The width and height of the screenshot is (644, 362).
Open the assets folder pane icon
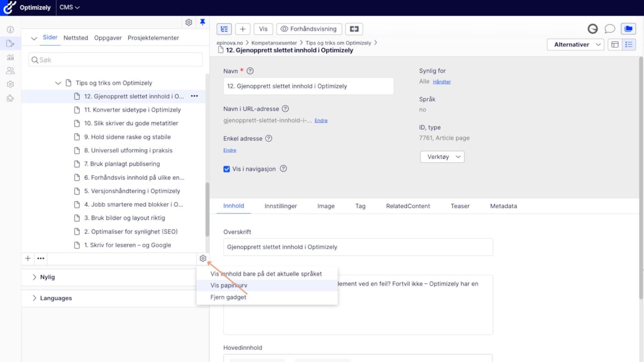point(628,29)
